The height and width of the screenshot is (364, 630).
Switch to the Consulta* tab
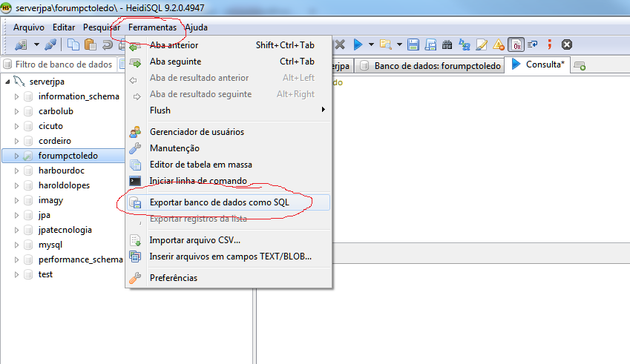[x=537, y=64]
